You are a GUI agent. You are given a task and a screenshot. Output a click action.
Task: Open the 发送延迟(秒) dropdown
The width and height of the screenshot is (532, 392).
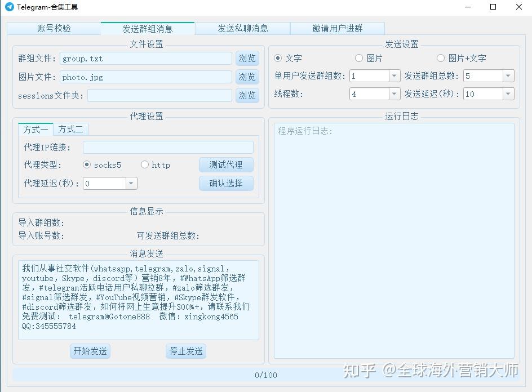tap(508, 94)
